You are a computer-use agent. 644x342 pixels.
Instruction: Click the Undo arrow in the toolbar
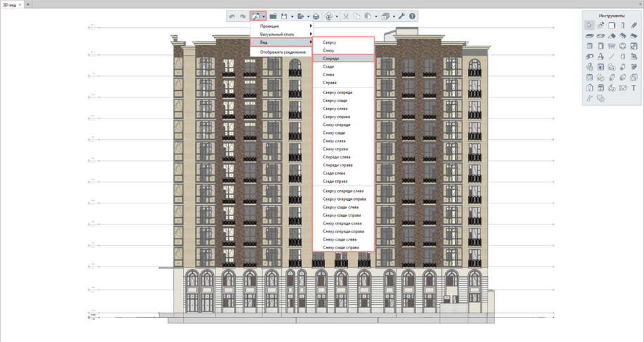point(232,17)
